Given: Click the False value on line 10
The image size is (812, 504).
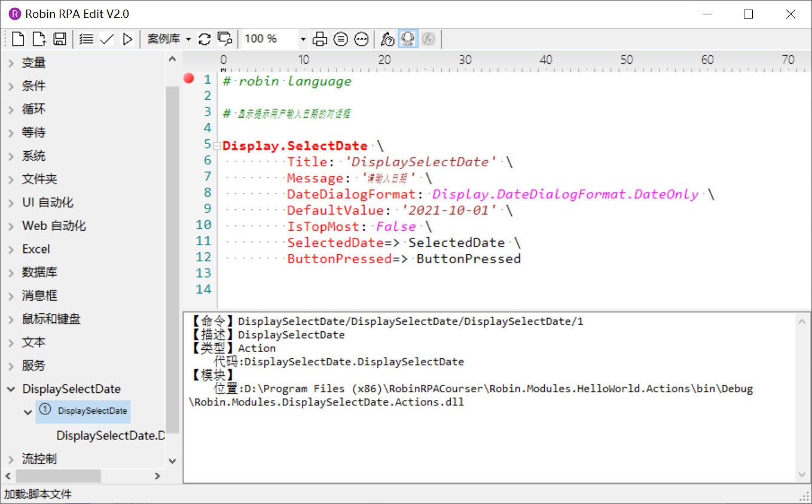Looking at the screenshot, I should [396, 227].
